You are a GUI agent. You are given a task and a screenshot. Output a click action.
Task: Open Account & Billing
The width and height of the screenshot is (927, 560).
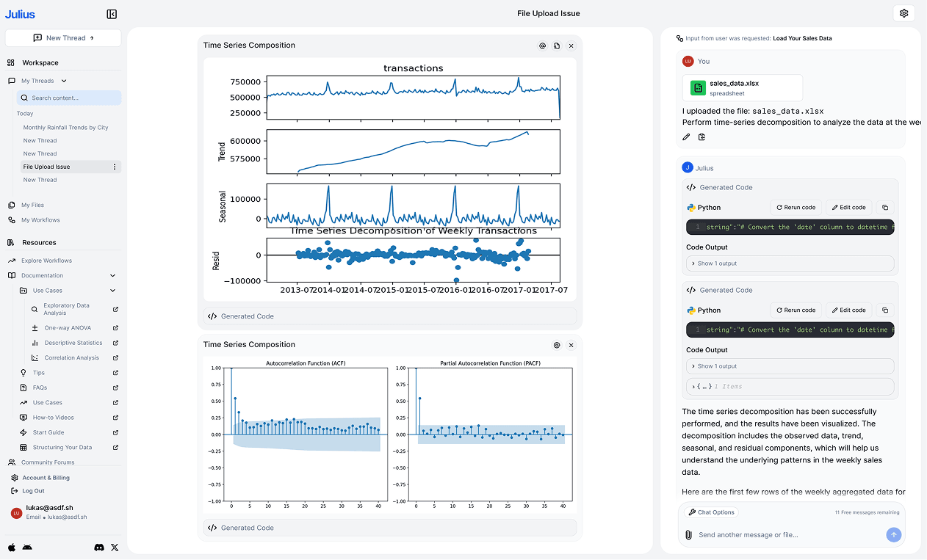pos(46,478)
